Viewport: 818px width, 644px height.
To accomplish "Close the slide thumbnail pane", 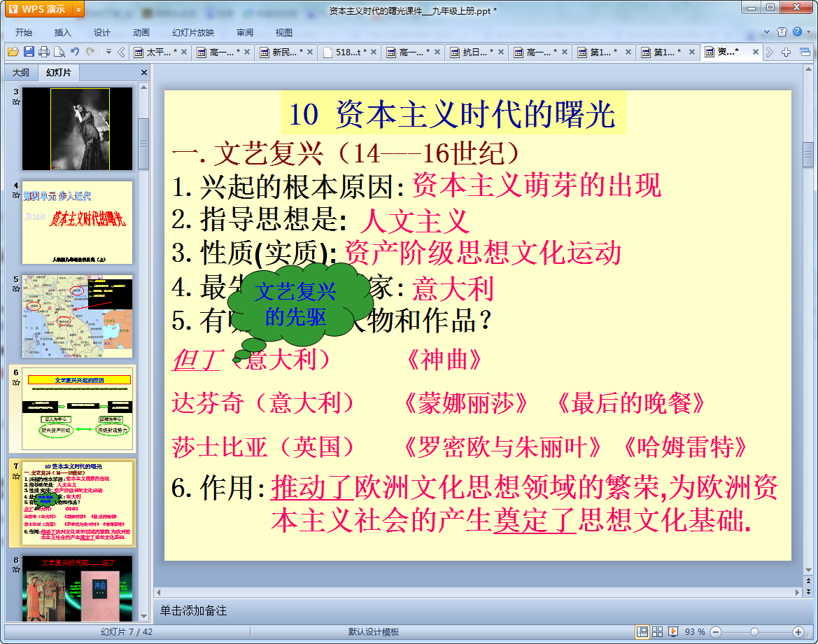I will pyautogui.click(x=144, y=73).
